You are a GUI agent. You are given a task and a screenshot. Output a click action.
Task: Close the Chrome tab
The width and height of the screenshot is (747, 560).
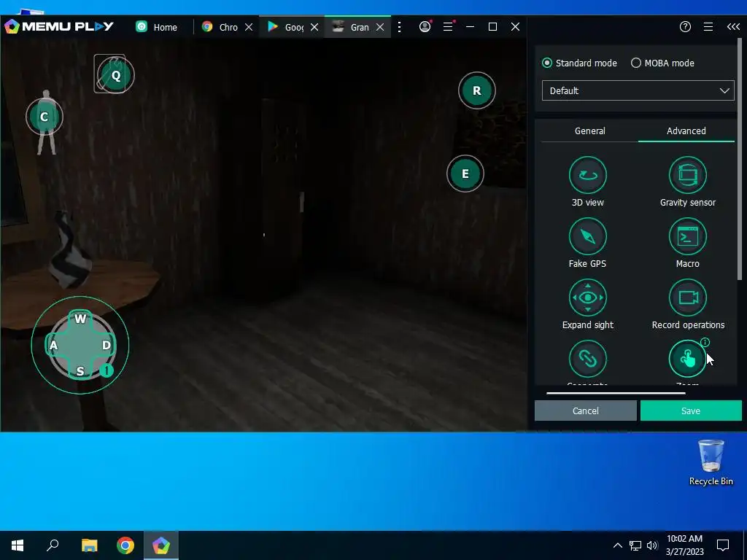pyautogui.click(x=249, y=27)
